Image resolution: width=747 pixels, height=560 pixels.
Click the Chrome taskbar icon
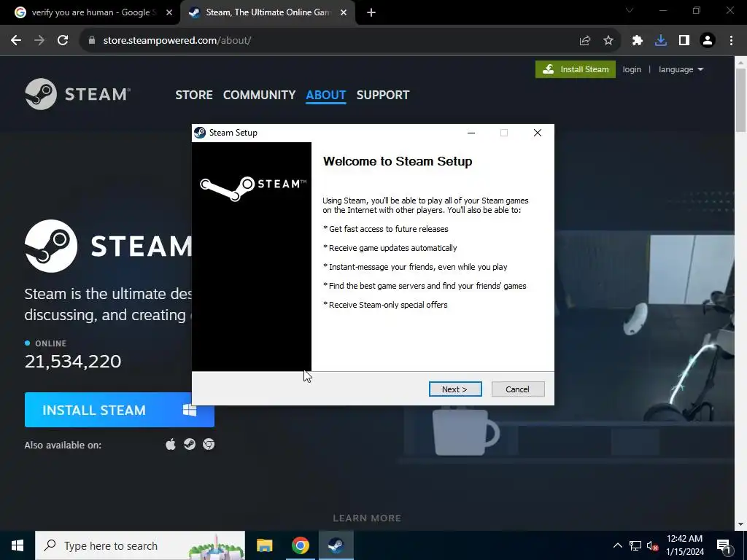[300, 545]
